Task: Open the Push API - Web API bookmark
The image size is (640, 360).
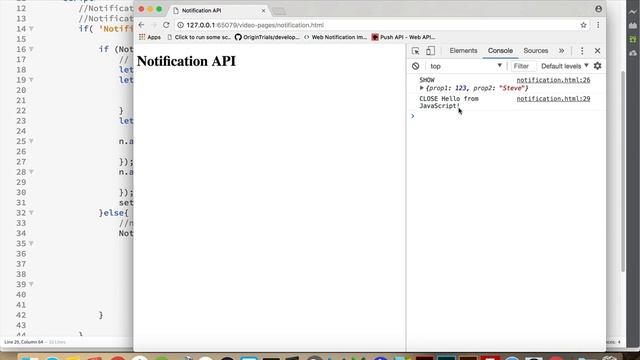Action: 403,37
